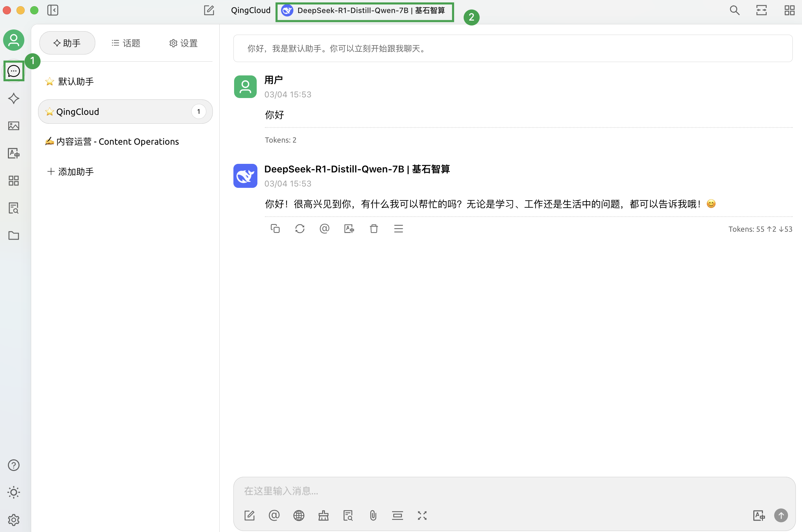Toggle the light/dark theme sun icon

pos(14,493)
